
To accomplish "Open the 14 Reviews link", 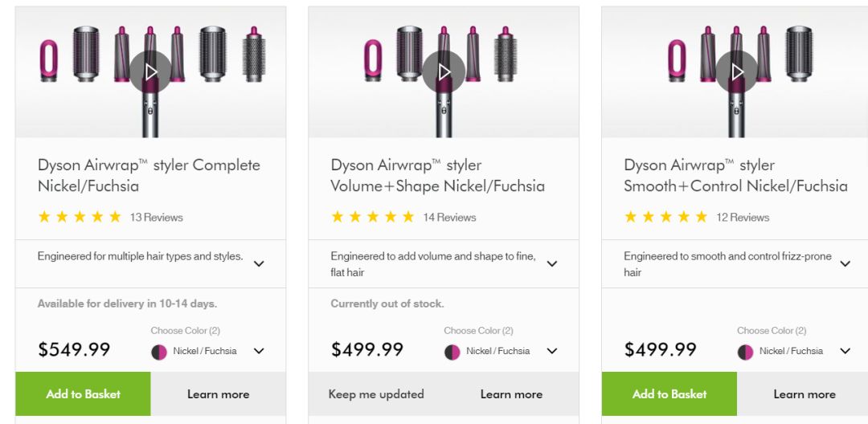I will (450, 218).
